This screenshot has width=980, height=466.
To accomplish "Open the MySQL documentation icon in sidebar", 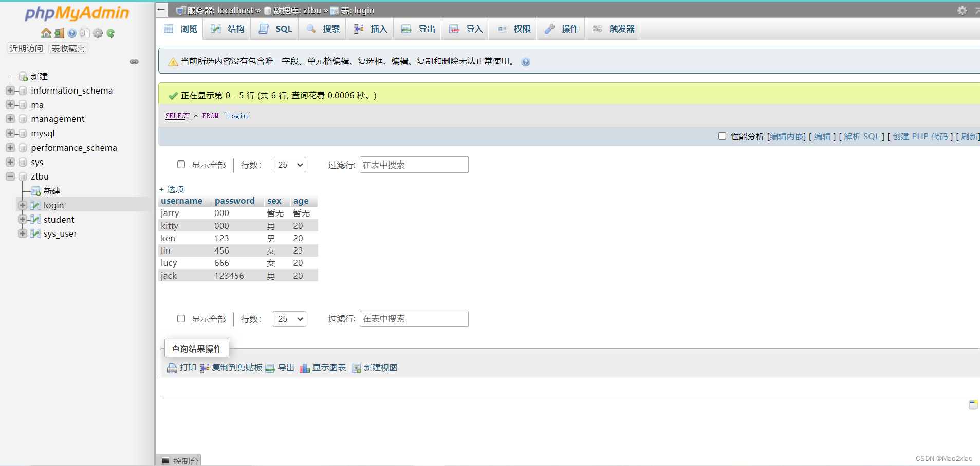I will [85, 33].
